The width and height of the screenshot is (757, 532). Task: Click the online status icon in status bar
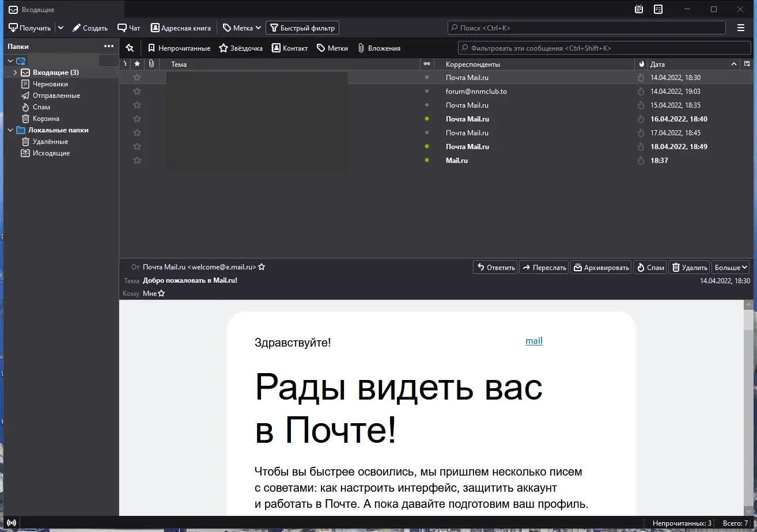(12, 523)
